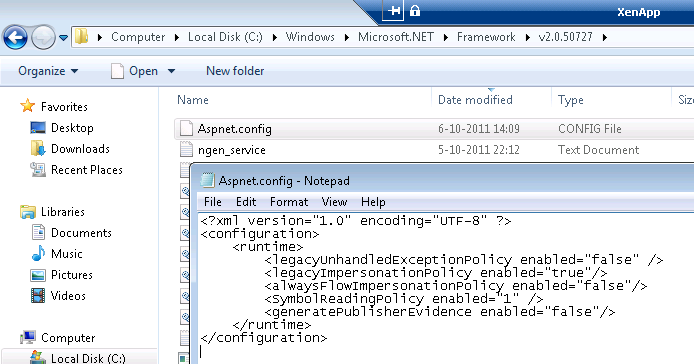Select Windows breadcrumb segment
This screenshot has width=694, height=364.
tap(310, 37)
